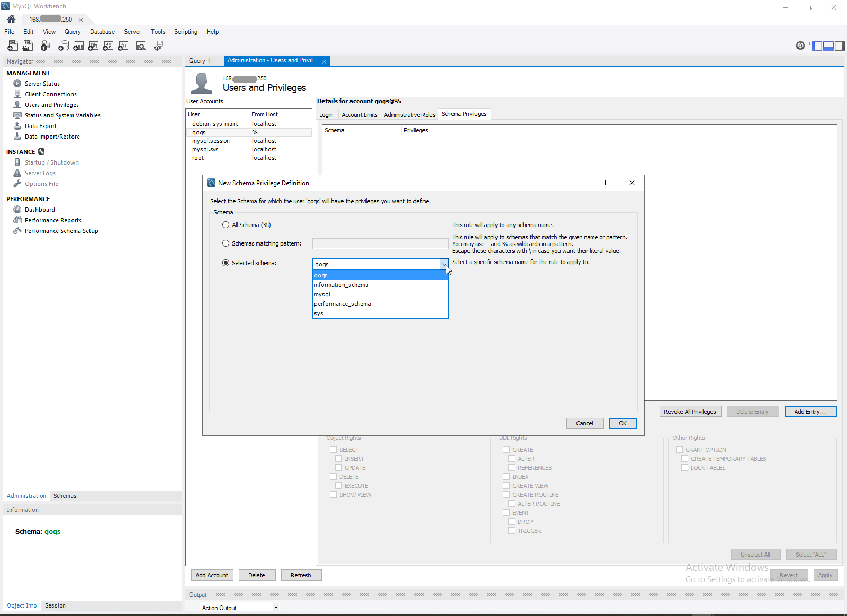Click the Add Entry... button
This screenshot has width=847, height=616.
(810, 412)
